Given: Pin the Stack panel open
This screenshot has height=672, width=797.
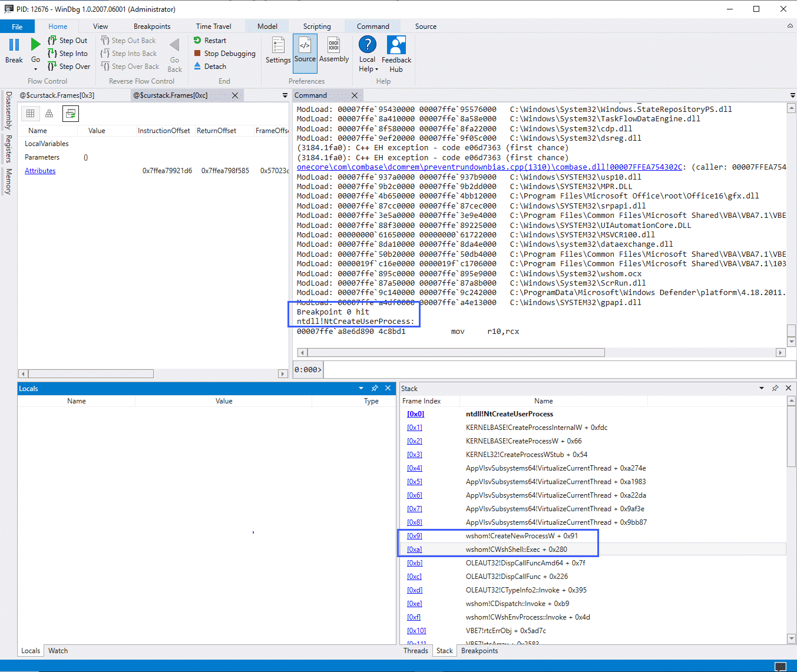Looking at the screenshot, I should point(775,388).
